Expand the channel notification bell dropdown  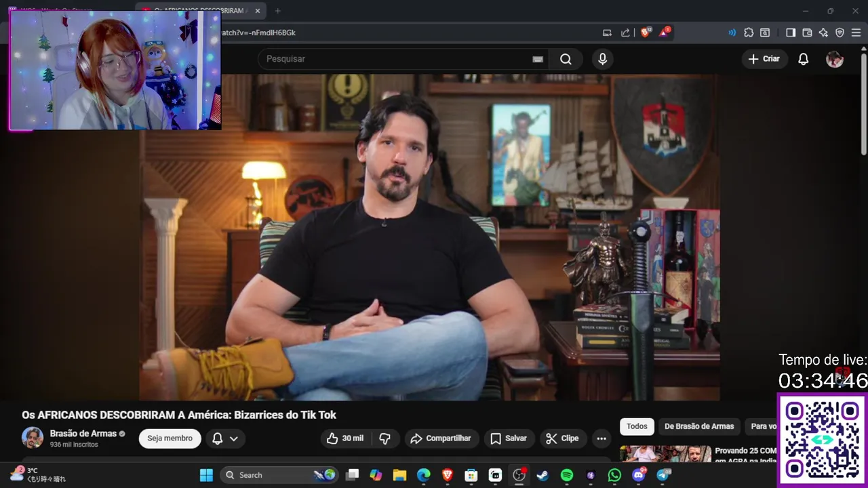225,439
